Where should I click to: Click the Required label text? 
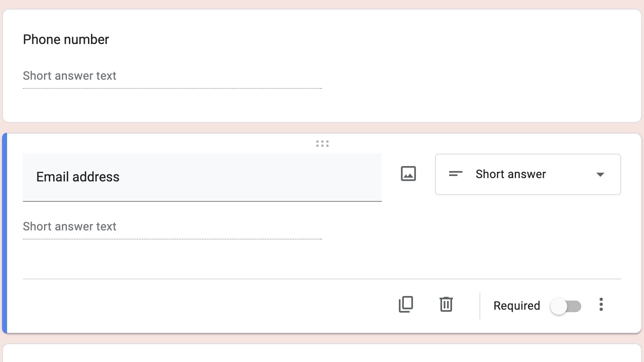pyautogui.click(x=516, y=306)
